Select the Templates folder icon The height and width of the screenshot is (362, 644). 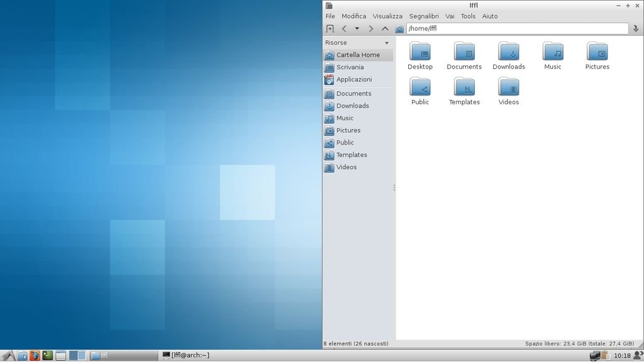click(464, 90)
